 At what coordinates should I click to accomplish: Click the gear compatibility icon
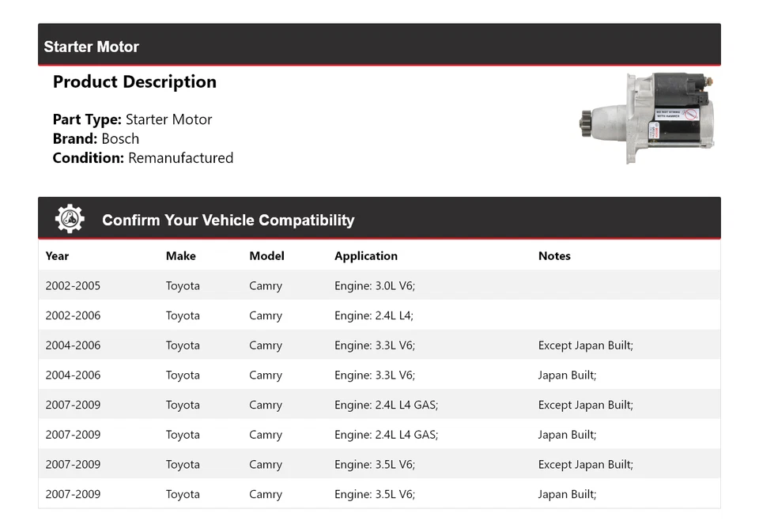pos(70,219)
